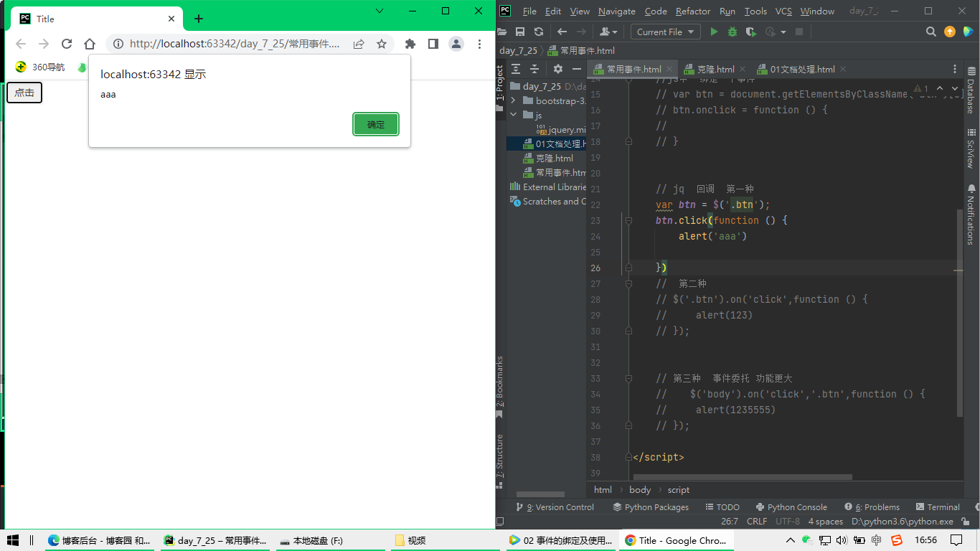
Task: Bookmark this page with star icon
Action: [382, 44]
